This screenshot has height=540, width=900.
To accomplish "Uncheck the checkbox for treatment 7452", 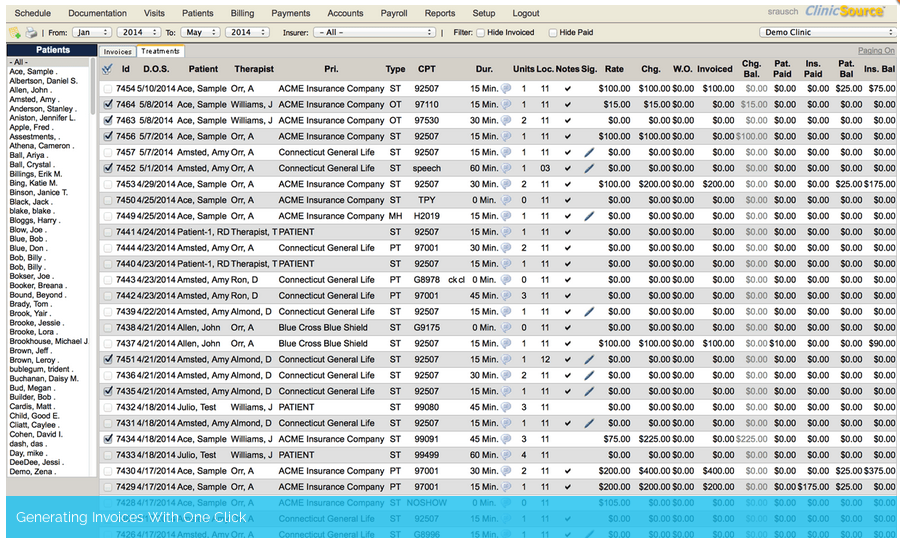I will 107,168.
